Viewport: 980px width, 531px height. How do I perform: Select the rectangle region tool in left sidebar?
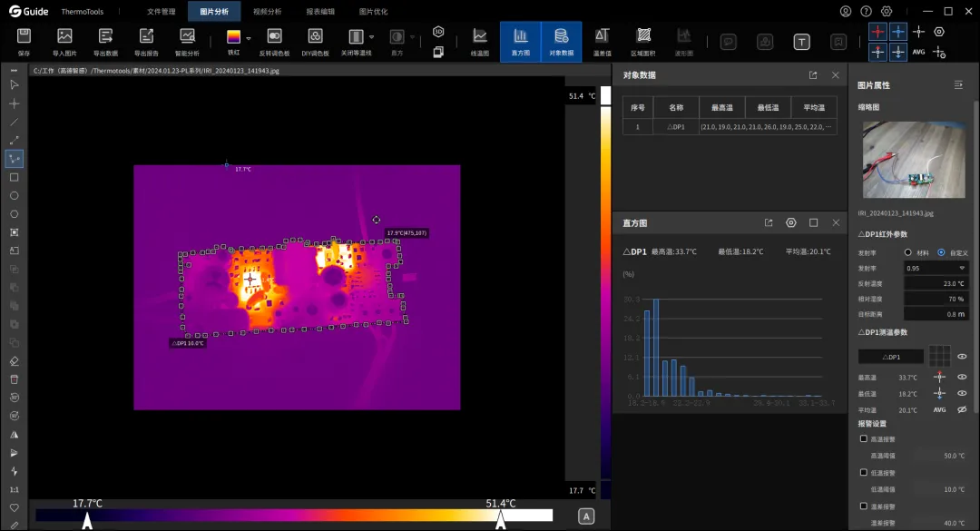pos(14,178)
